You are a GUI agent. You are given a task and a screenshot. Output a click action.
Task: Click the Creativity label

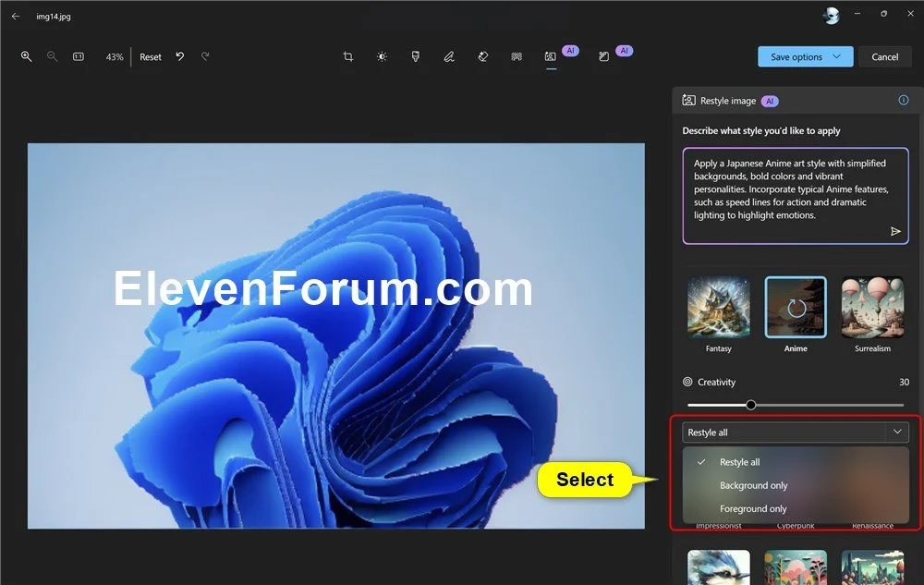coord(717,382)
